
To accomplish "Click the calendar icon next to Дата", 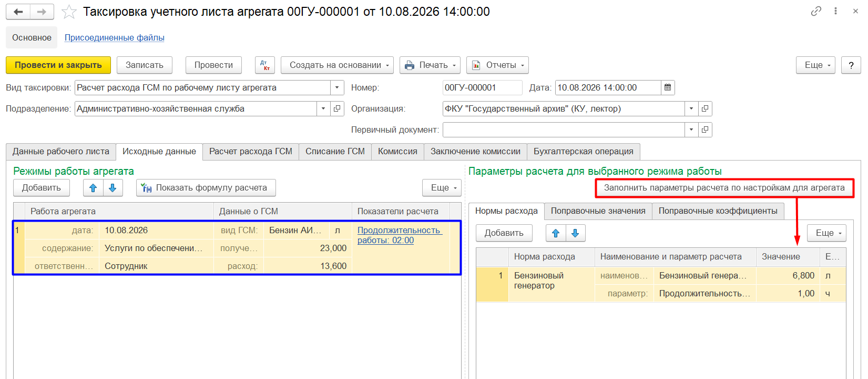I will point(668,87).
